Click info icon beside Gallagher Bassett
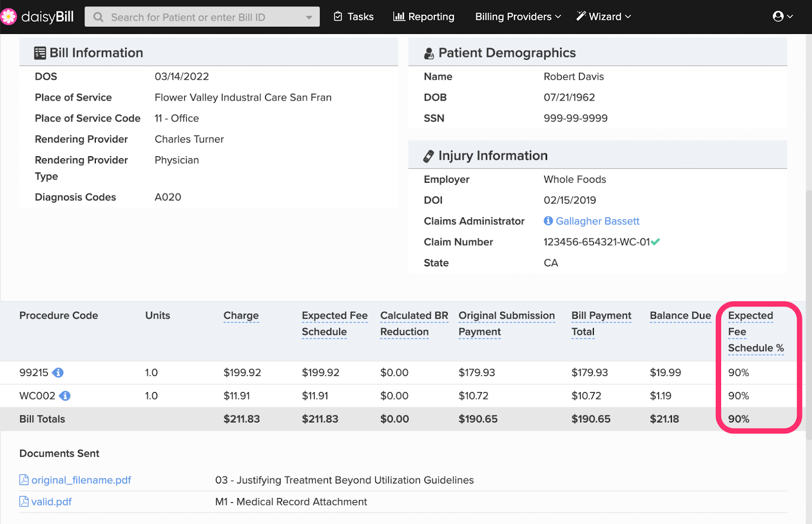 (x=548, y=221)
